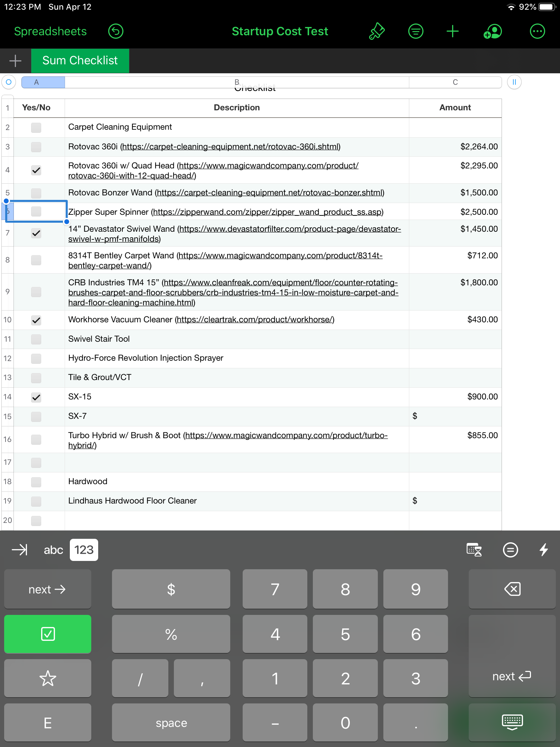Tap the star rating key

pyautogui.click(x=48, y=678)
